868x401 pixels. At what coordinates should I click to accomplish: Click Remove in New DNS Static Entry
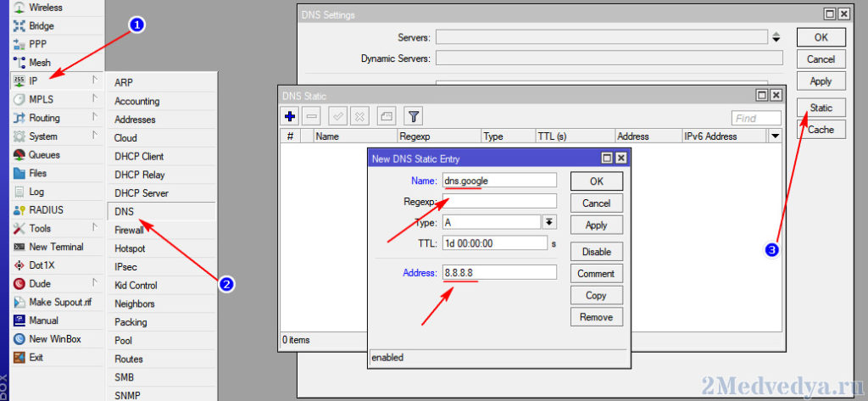pyautogui.click(x=597, y=317)
